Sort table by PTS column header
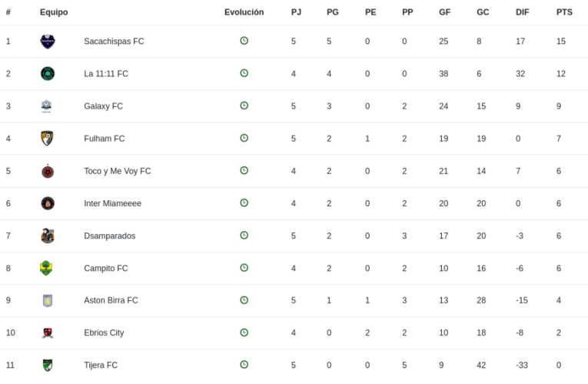Viewport: 588px width, 384px height. pyautogui.click(x=564, y=12)
